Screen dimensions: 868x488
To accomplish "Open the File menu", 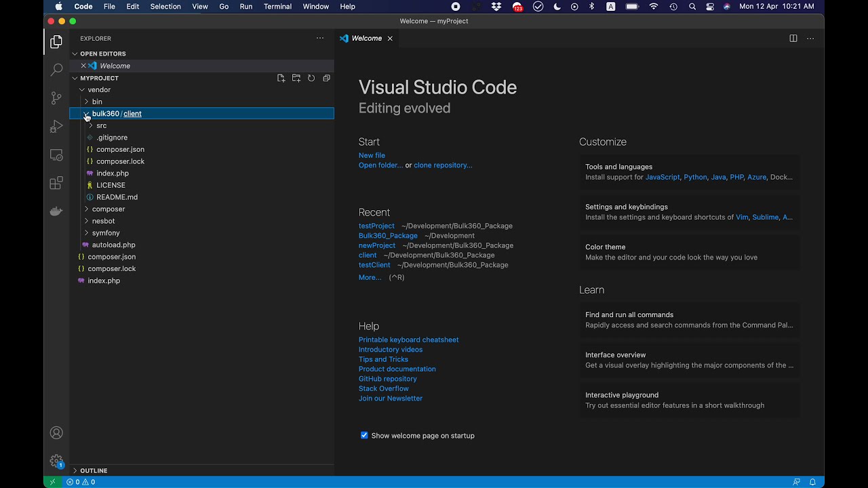I will pyautogui.click(x=109, y=7).
